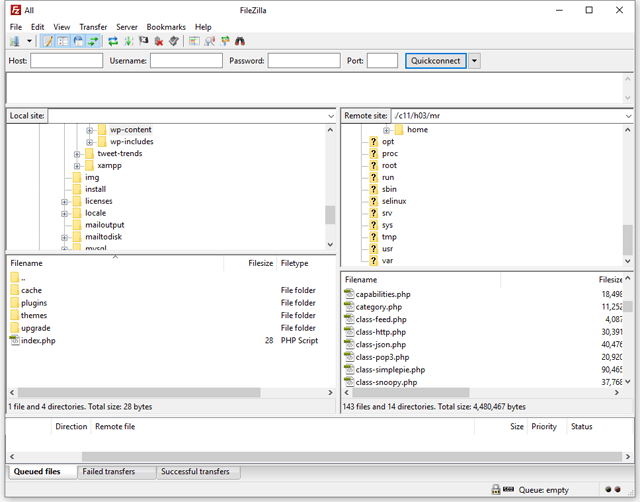Sort remote list by Filename header

[421, 280]
